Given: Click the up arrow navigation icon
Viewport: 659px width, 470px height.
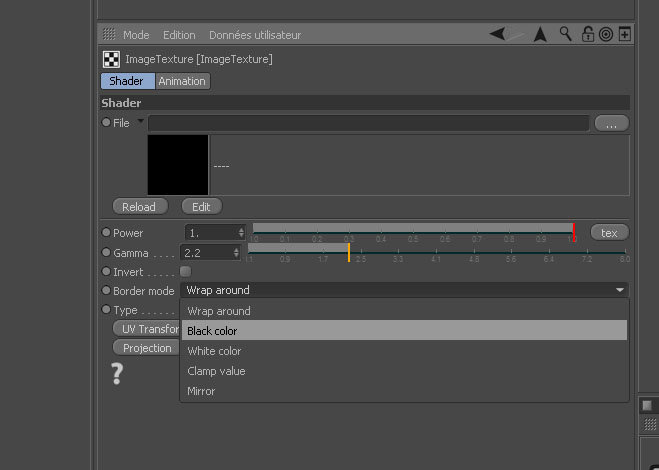Looking at the screenshot, I should 540,34.
